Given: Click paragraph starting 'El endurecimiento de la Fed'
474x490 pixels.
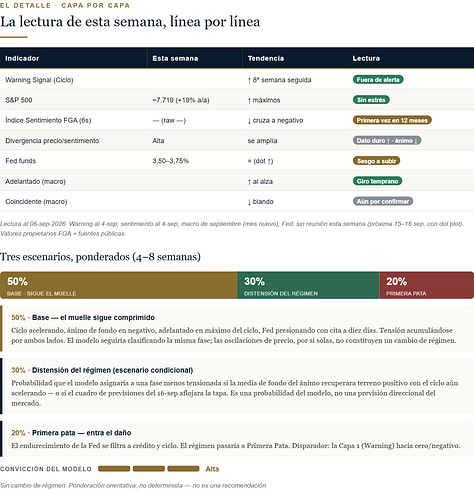Looking at the screenshot, I should pyautogui.click(x=236, y=446).
